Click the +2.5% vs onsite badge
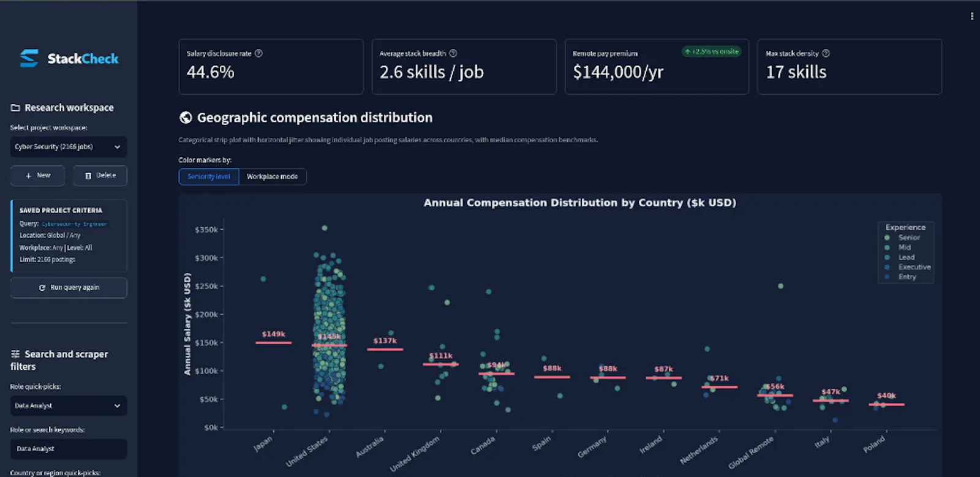 [712, 51]
